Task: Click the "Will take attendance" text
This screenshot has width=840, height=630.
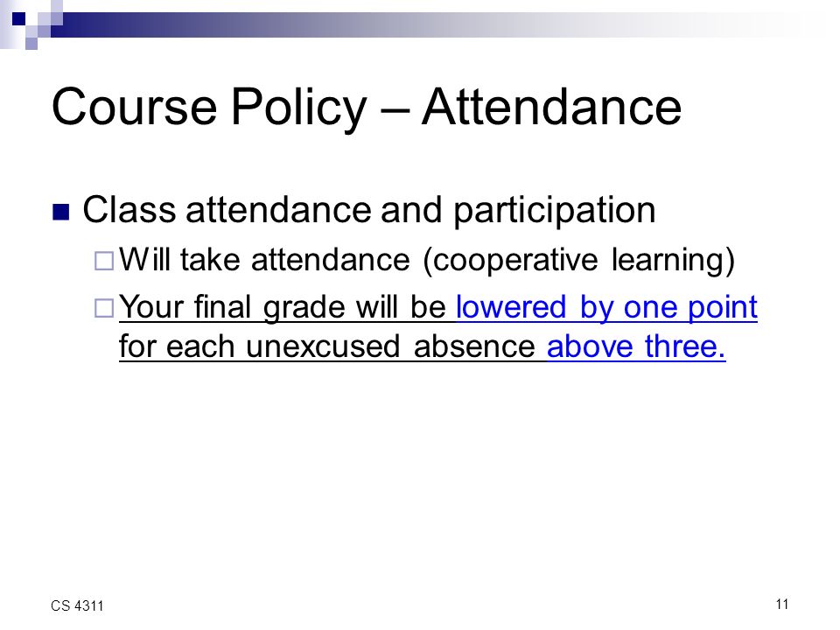Action: point(264,260)
